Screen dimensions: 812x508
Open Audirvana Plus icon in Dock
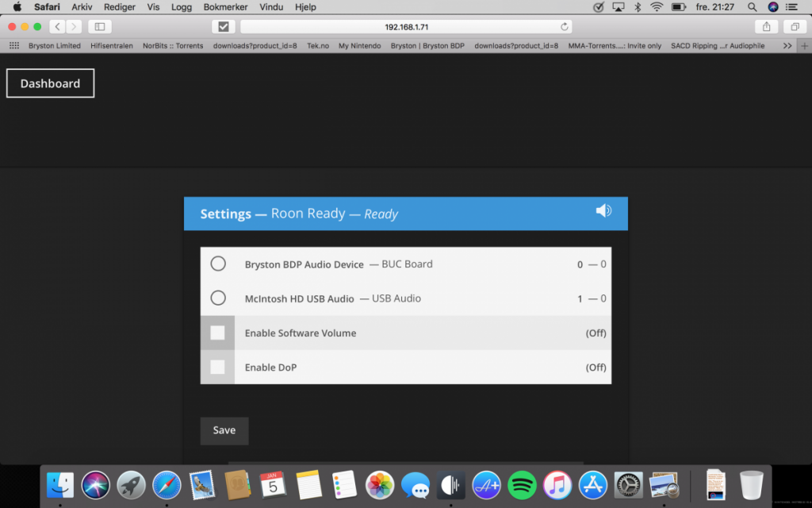click(486, 485)
